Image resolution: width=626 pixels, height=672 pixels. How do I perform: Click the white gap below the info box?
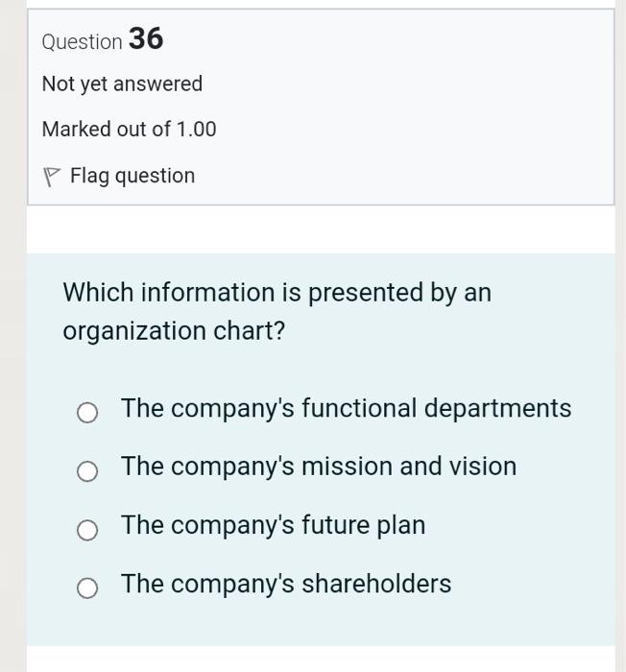(x=321, y=229)
